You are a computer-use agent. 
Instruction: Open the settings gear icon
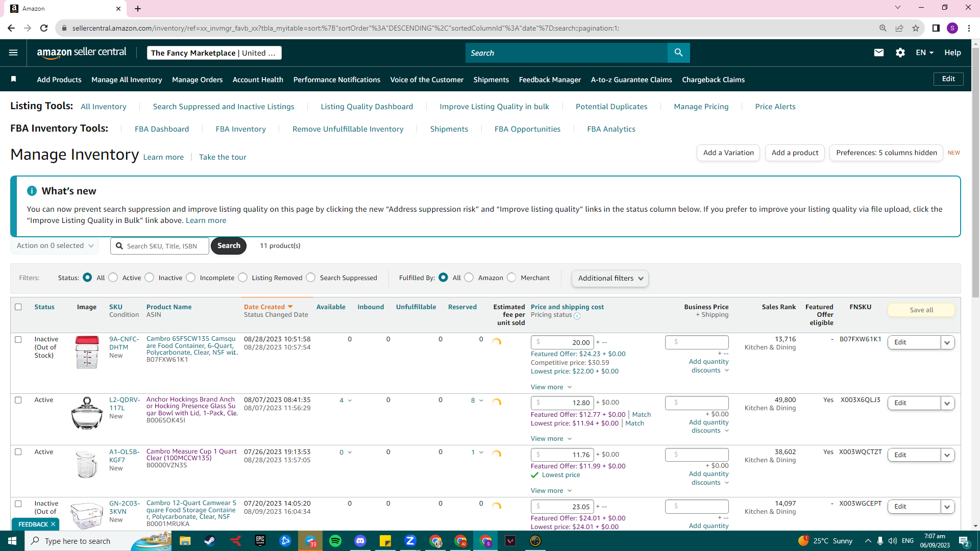pyautogui.click(x=900, y=53)
